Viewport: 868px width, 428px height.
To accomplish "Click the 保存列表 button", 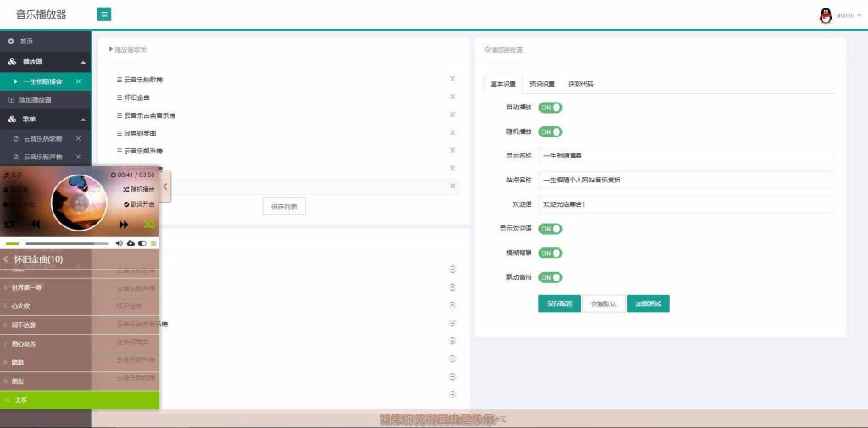I will coord(284,206).
